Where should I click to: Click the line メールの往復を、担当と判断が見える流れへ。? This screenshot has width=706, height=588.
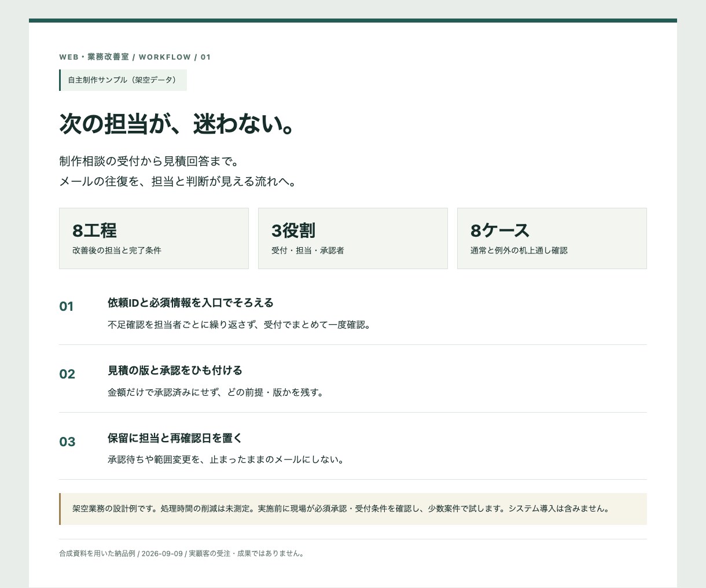pyautogui.click(x=179, y=182)
